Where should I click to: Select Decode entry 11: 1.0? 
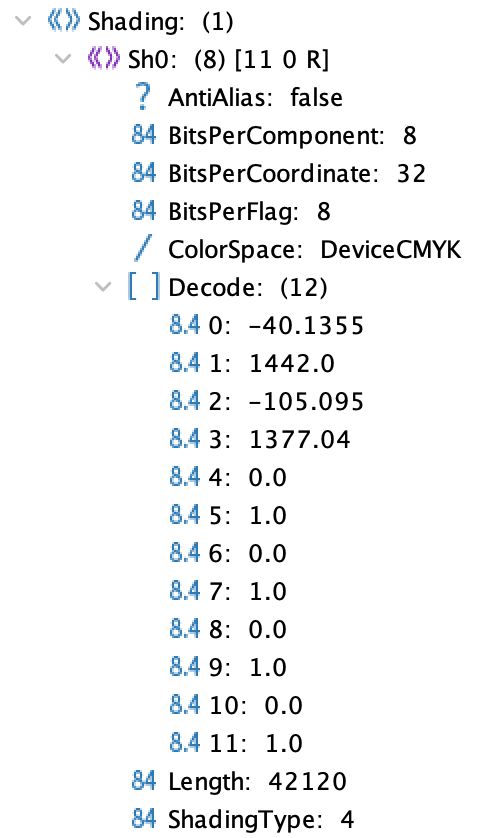pyautogui.click(x=256, y=743)
